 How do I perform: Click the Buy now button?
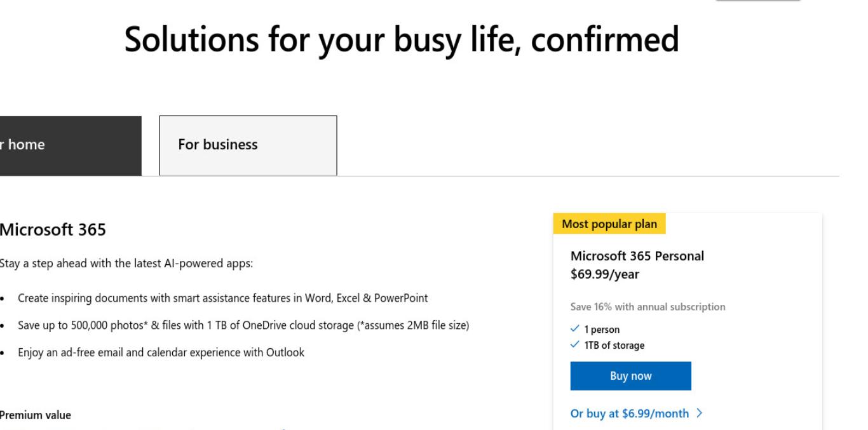coord(630,376)
